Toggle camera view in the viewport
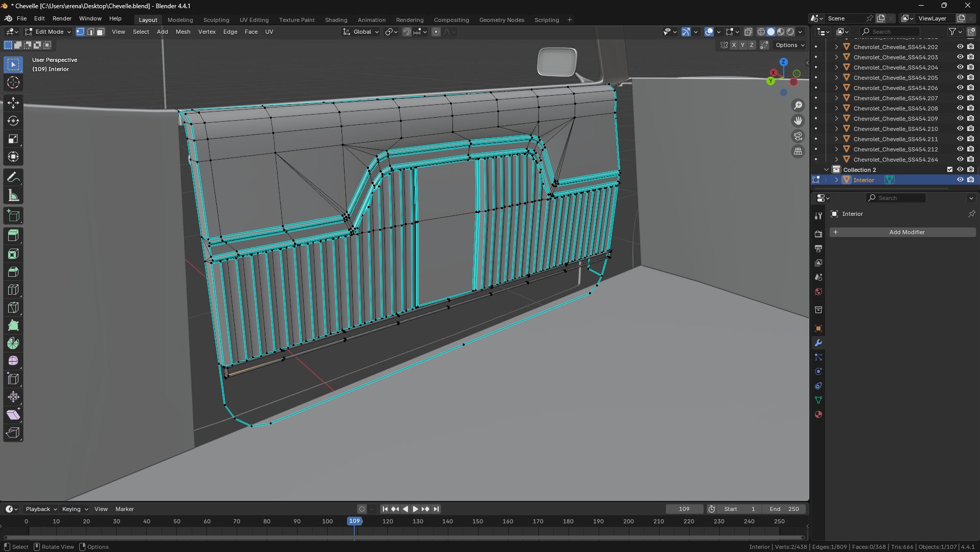This screenshot has width=980, height=552. (x=798, y=136)
